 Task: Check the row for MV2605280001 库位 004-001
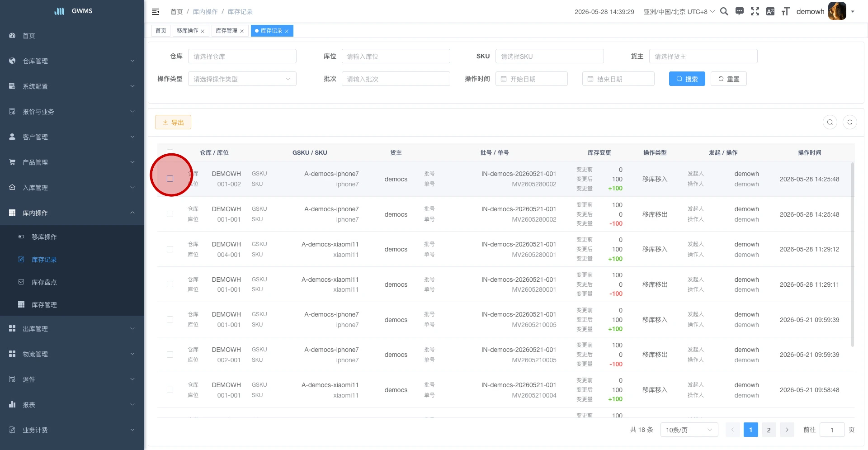pyautogui.click(x=170, y=249)
